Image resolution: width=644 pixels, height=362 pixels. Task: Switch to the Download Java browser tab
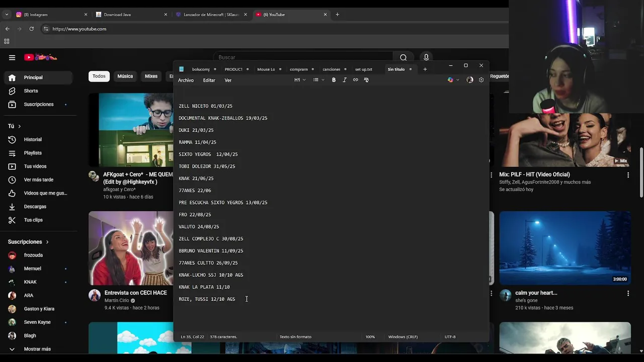tap(131, 15)
